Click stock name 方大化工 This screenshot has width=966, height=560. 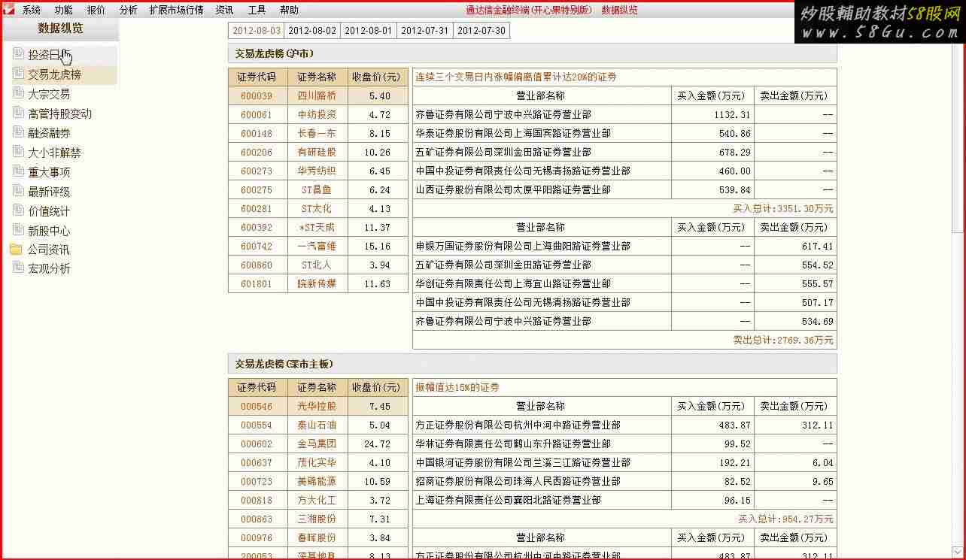(317, 501)
